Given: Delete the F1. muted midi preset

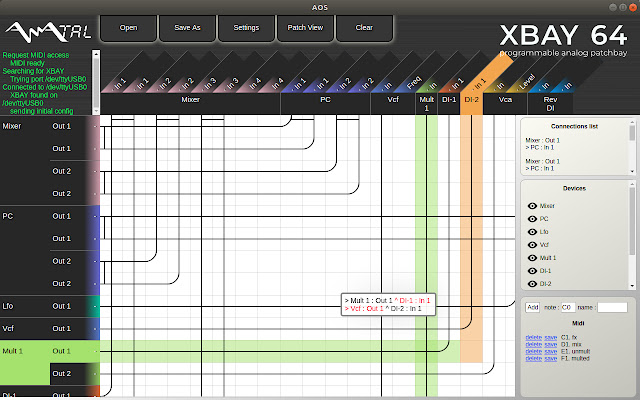Looking at the screenshot, I should point(533,358).
